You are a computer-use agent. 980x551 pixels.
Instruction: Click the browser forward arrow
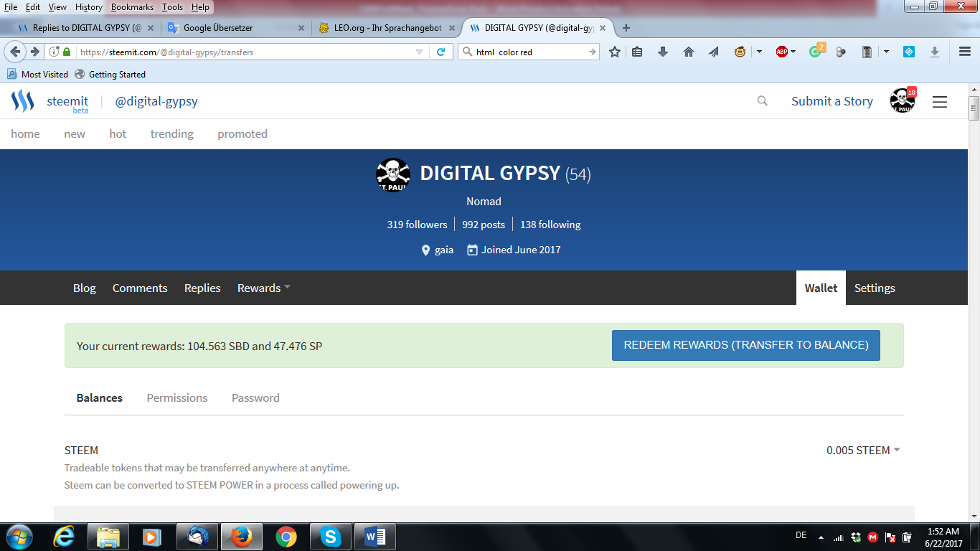coord(34,52)
